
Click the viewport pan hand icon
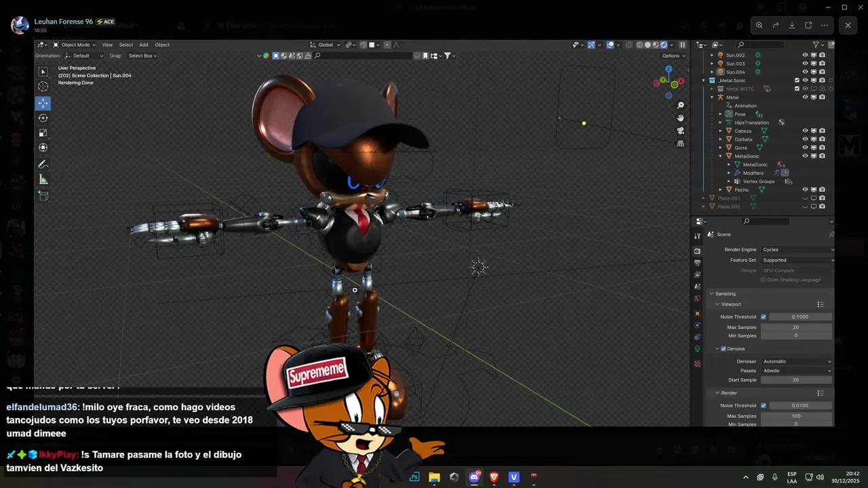coord(681,118)
